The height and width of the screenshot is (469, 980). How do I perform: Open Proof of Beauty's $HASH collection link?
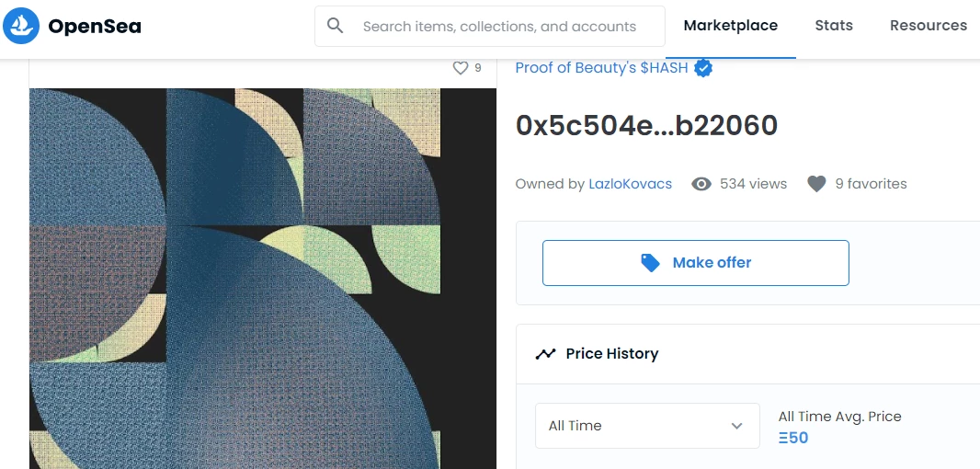pos(601,67)
